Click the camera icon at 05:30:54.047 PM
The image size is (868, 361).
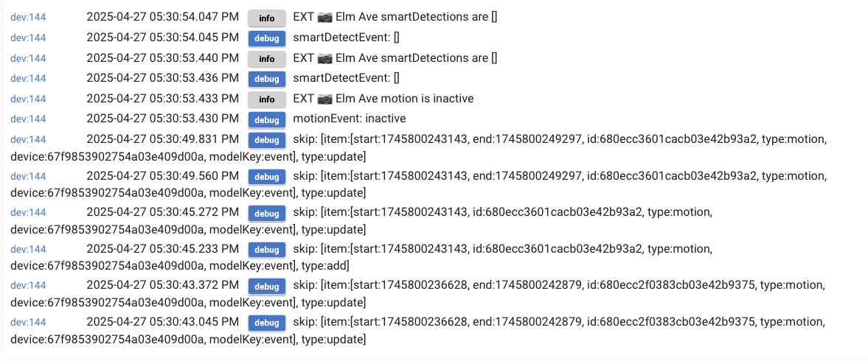pyautogui.click(x=325, y=18)
